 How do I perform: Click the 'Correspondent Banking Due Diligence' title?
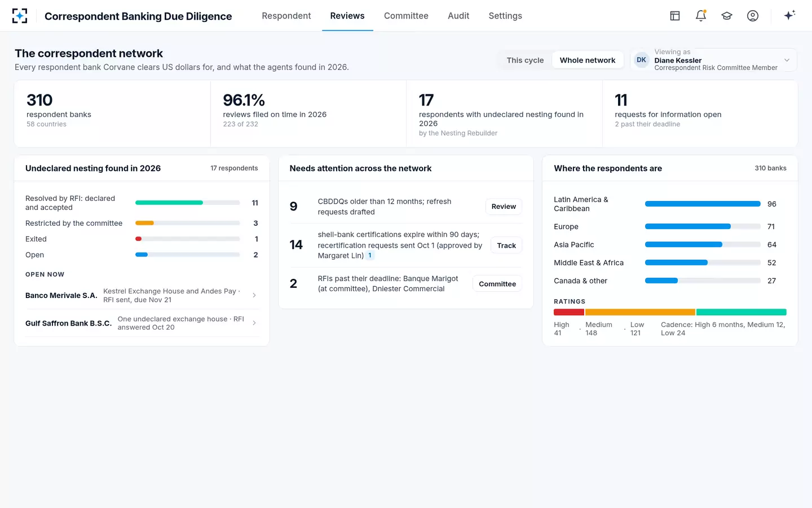(x=138, y=16)
